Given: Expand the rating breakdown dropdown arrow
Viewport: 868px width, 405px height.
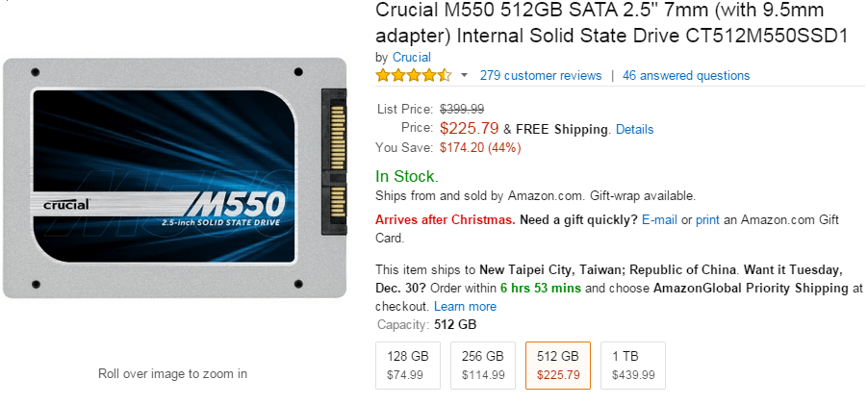Looking at the screenshot, I should (464, 75).
